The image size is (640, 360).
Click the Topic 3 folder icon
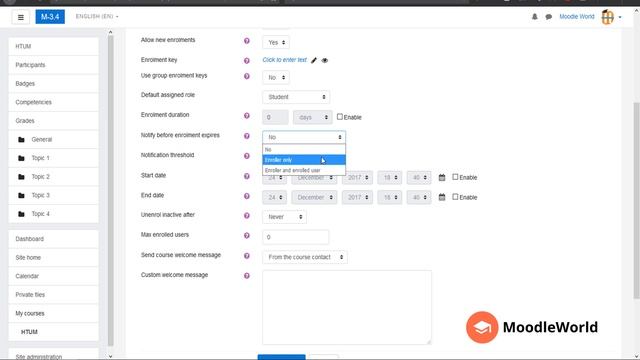point(21,196)
